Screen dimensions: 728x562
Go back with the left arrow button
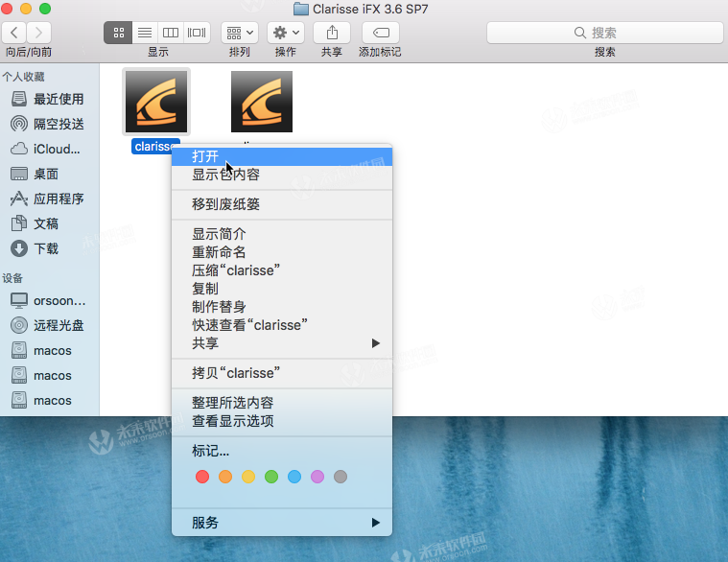[14, 33]
